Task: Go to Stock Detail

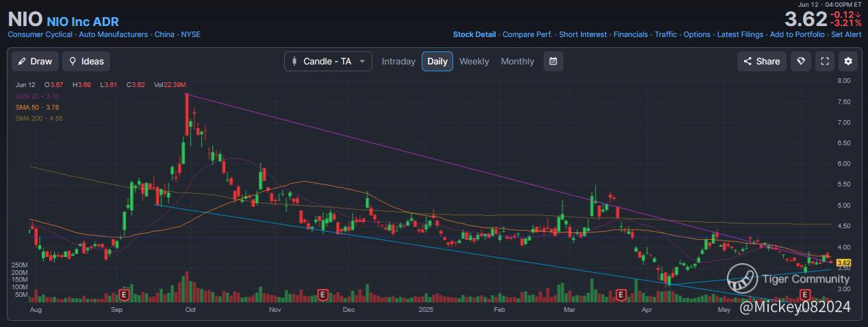Action: tap(474, 34)
